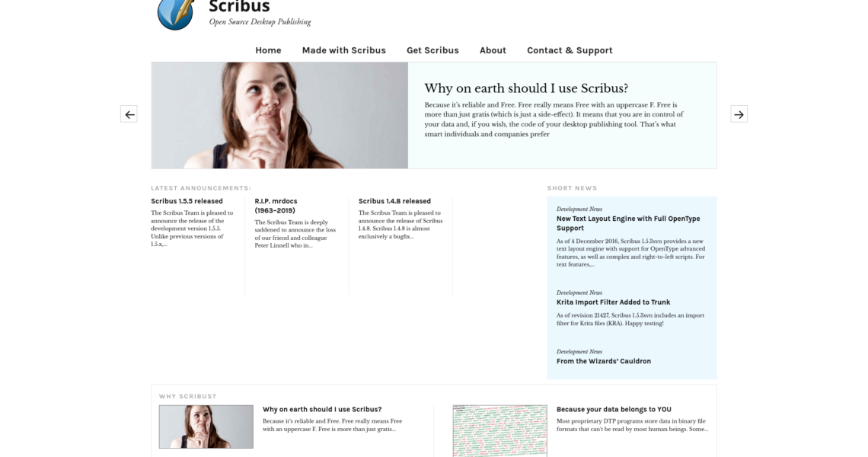Viewport: 868px width, 457px height.
Task: Click the Scribus pen logo icon
Action: [x=176, y=12]
